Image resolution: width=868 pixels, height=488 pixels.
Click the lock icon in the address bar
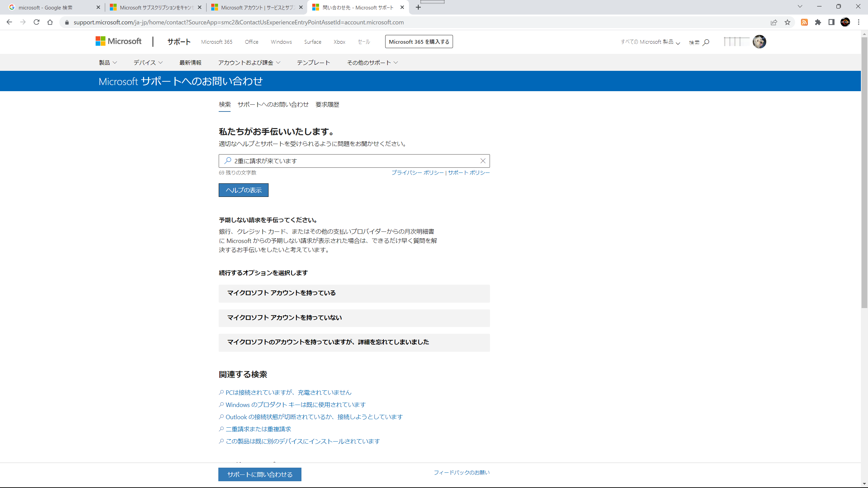[67, 22]
